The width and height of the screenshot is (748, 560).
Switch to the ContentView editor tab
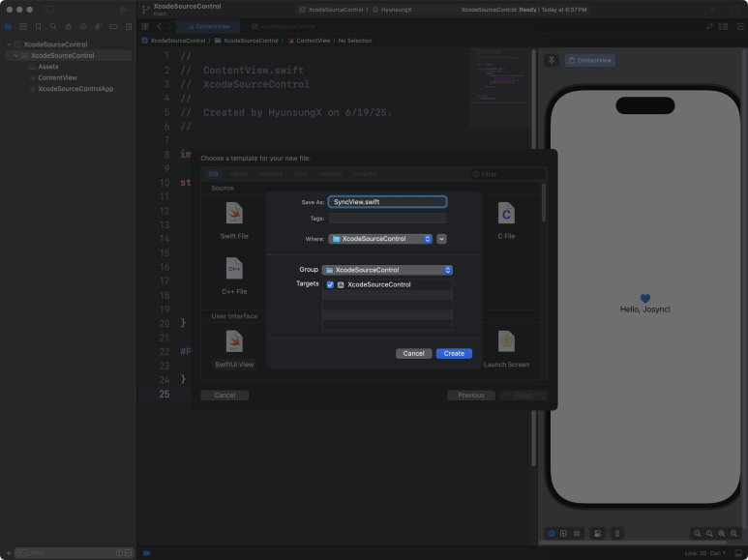208,27
